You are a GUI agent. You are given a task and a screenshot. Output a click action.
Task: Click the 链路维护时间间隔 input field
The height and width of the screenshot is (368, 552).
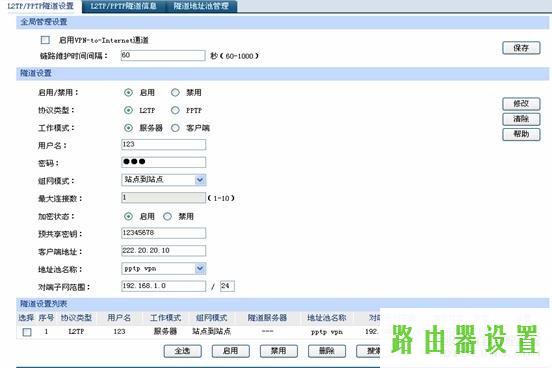click(x=163, y=55)
